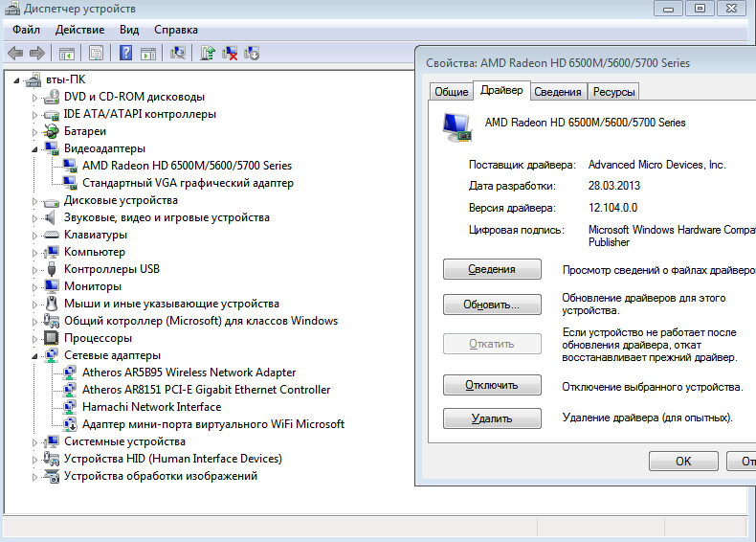Open the Вид menu
Viewport: 756px width, 542px height.
[129, 30]
